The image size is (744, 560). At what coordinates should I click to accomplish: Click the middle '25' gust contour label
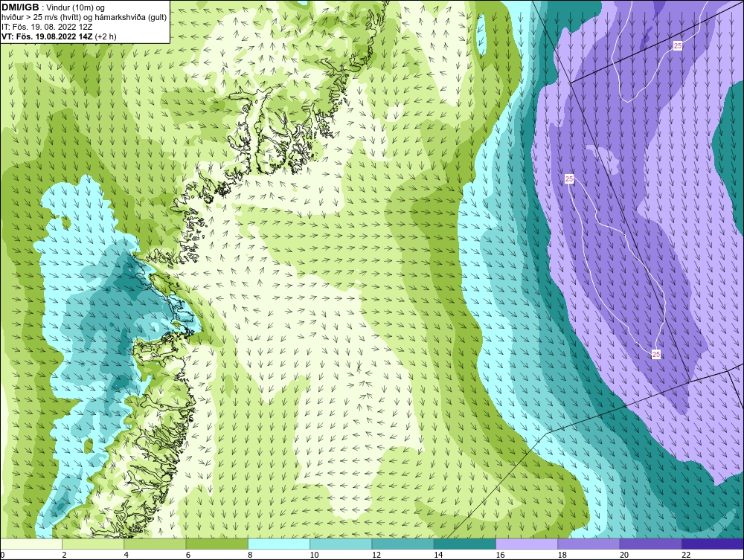(x=569, y=178)
